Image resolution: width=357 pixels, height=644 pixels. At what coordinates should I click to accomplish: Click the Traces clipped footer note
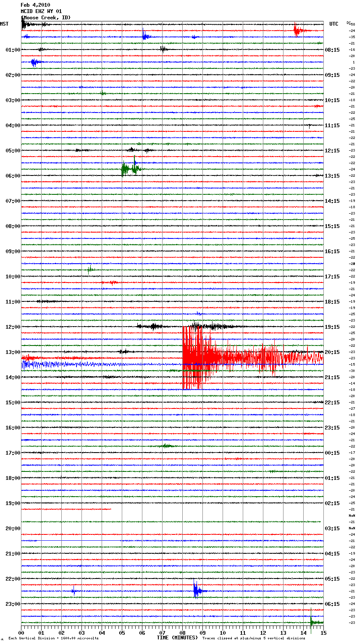click(x=254, y=638)
